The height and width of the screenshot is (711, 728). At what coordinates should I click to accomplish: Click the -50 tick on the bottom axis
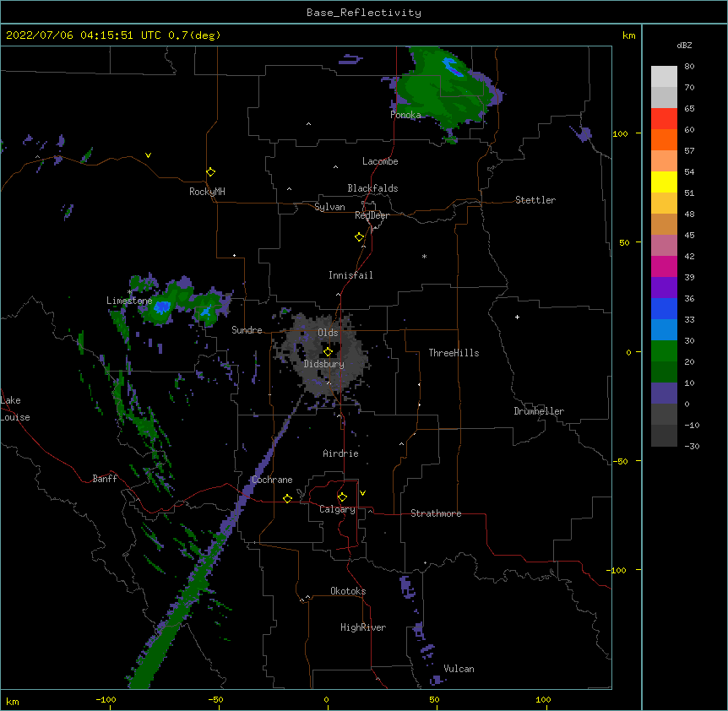pos(215,699)
